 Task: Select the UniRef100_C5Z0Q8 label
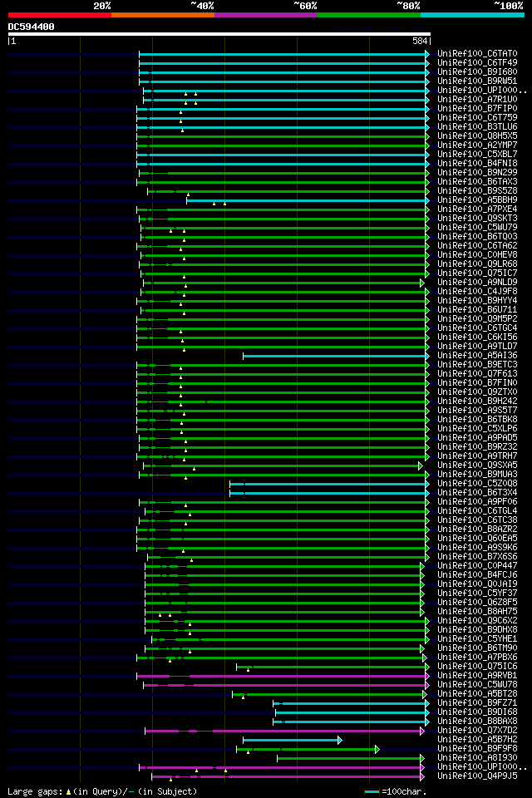(477, 484)
